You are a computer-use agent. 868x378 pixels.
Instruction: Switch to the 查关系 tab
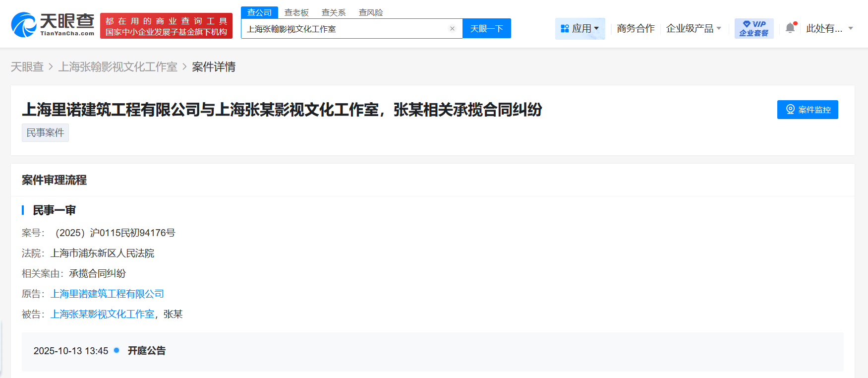[334, 12]
